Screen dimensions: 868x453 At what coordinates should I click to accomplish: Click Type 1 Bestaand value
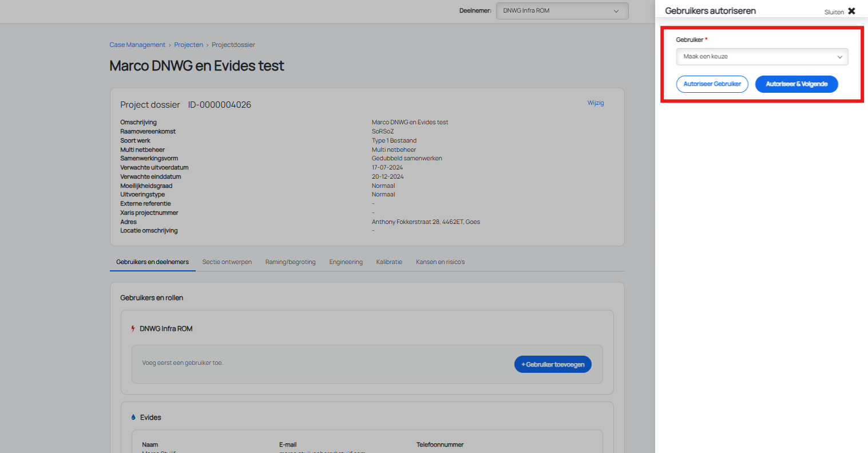coord(394,141)
